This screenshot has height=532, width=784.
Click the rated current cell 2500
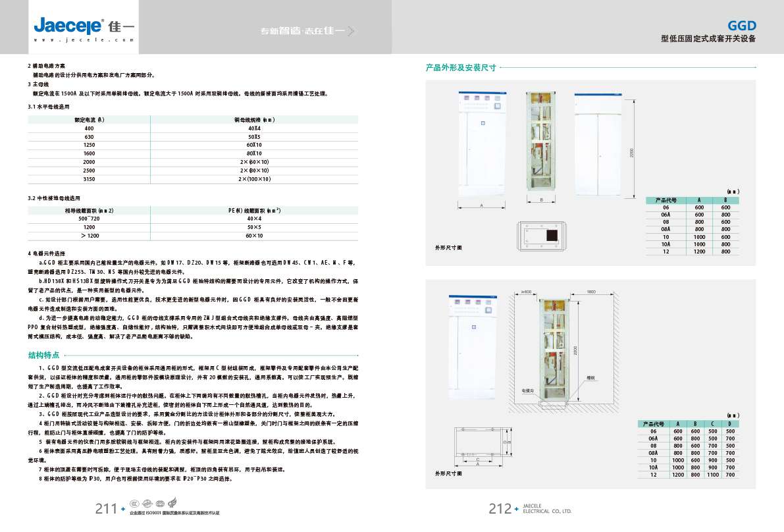click(89, 171)
